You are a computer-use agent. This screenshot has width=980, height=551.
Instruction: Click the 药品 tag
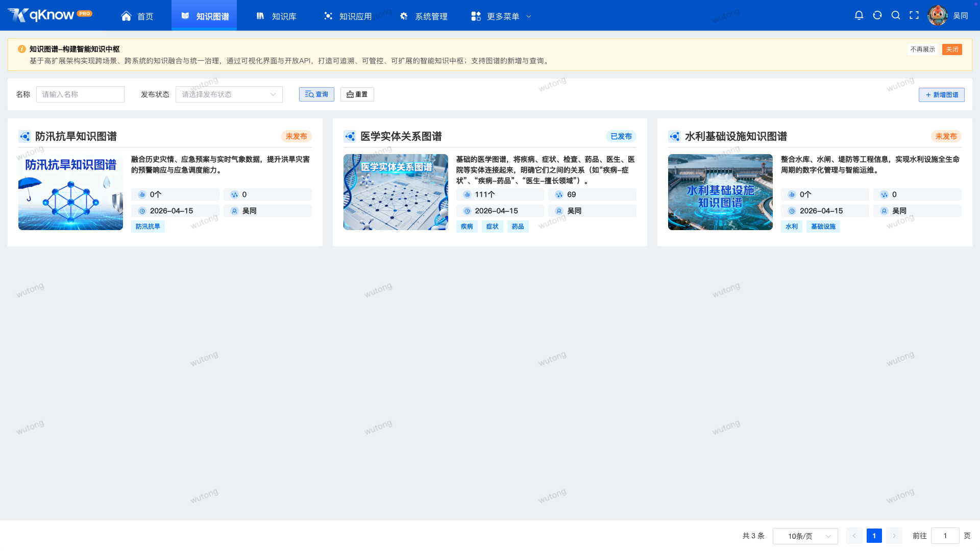click(518, 227)
